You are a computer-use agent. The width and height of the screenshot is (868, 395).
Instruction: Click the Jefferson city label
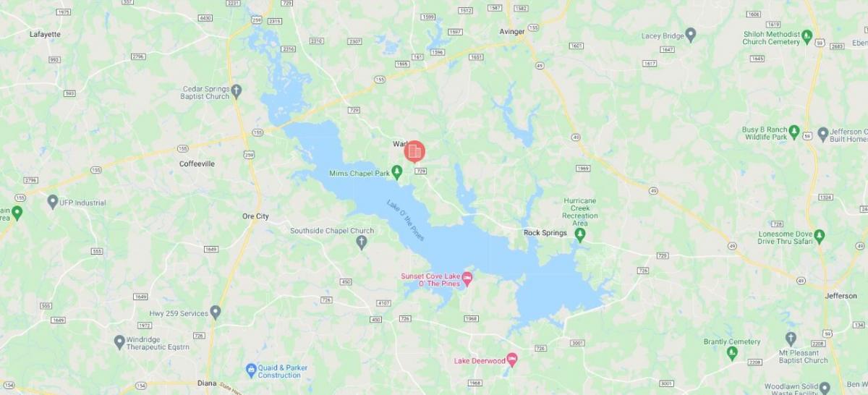click(x=841, y=296)
